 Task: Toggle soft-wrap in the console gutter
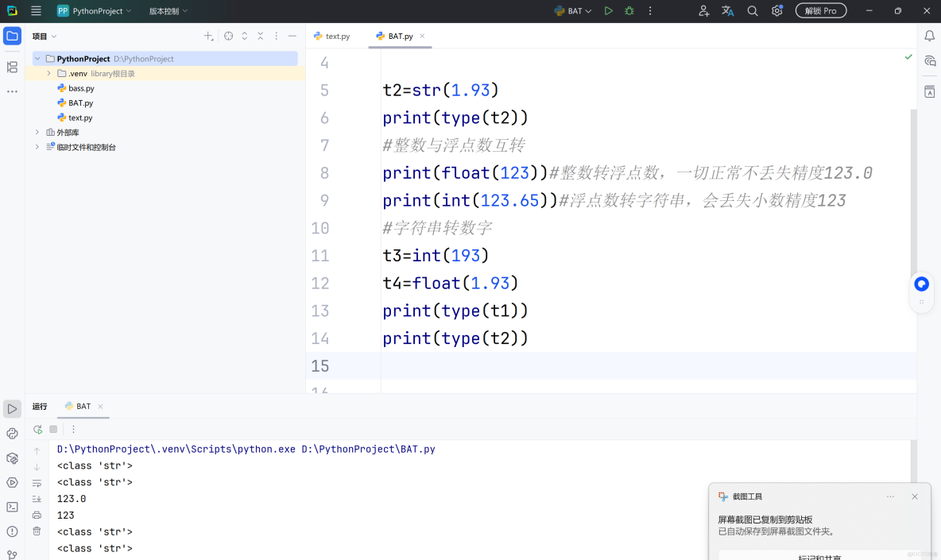tap(37, 482)
